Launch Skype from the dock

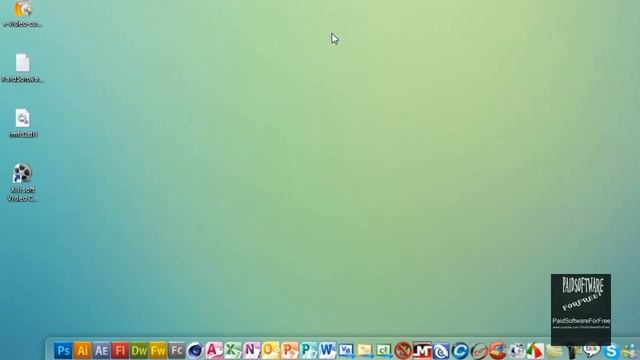tap(611, 351)
